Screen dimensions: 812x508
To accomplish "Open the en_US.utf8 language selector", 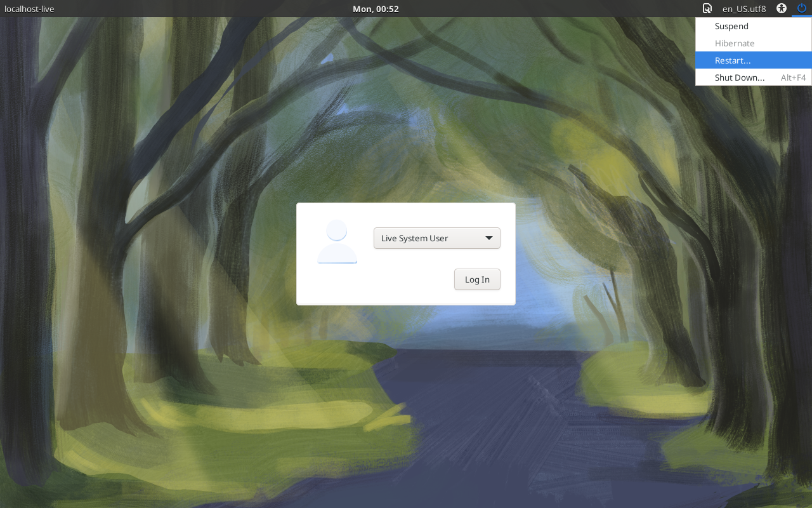I will click(744, 9).
